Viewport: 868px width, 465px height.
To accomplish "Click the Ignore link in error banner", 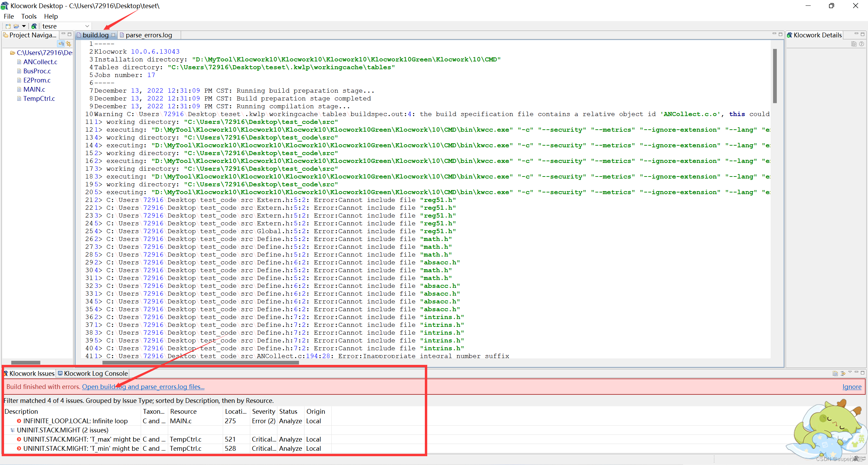I will click(852, 387).
